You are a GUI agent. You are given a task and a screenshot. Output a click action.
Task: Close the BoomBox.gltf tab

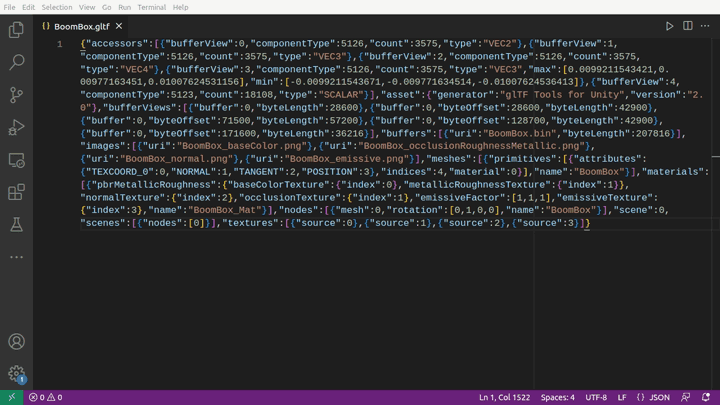click(119, 26)
